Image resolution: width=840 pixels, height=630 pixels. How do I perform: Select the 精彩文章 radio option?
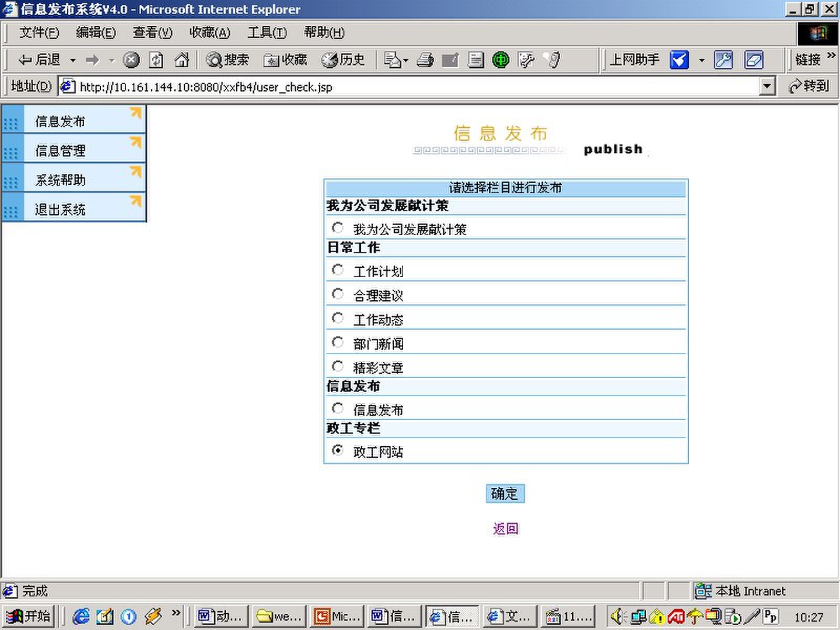click(x=338, y=366)
